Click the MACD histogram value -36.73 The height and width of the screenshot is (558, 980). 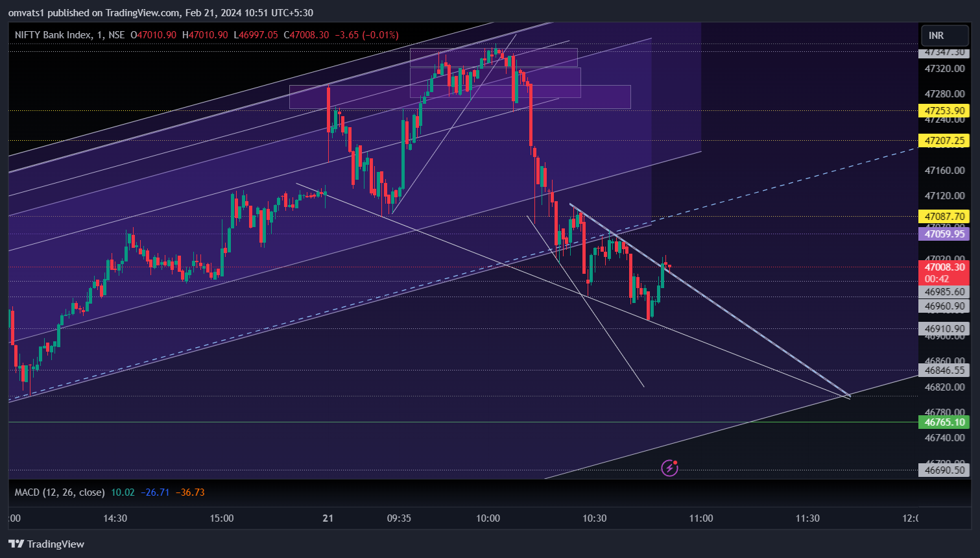click(190, 492)
